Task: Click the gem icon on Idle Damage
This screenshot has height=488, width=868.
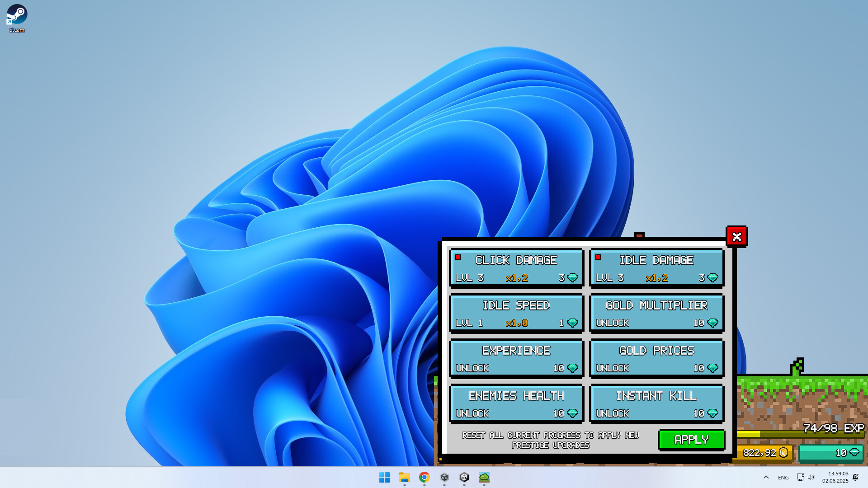Action: pyautogui.click(x=712, y=278)
